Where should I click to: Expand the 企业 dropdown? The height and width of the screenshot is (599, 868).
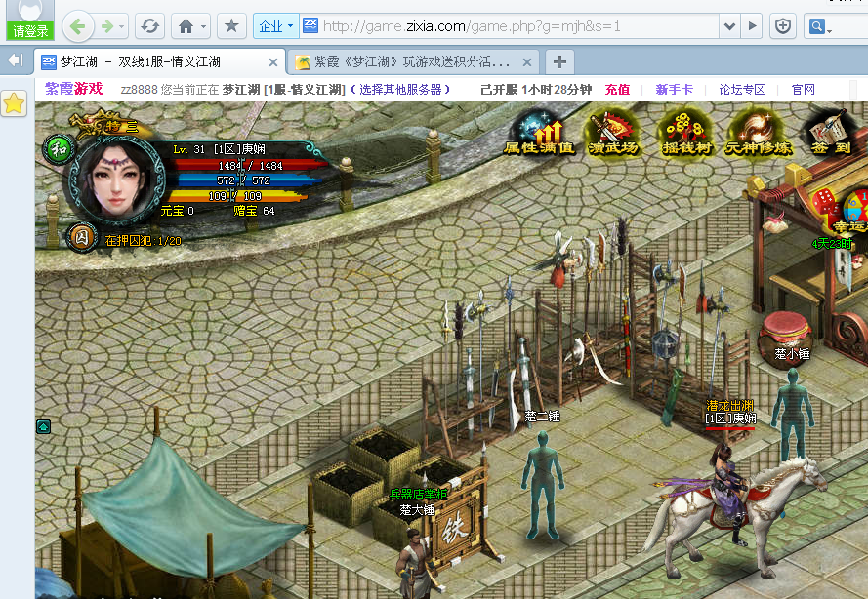(x=275, y=26)
